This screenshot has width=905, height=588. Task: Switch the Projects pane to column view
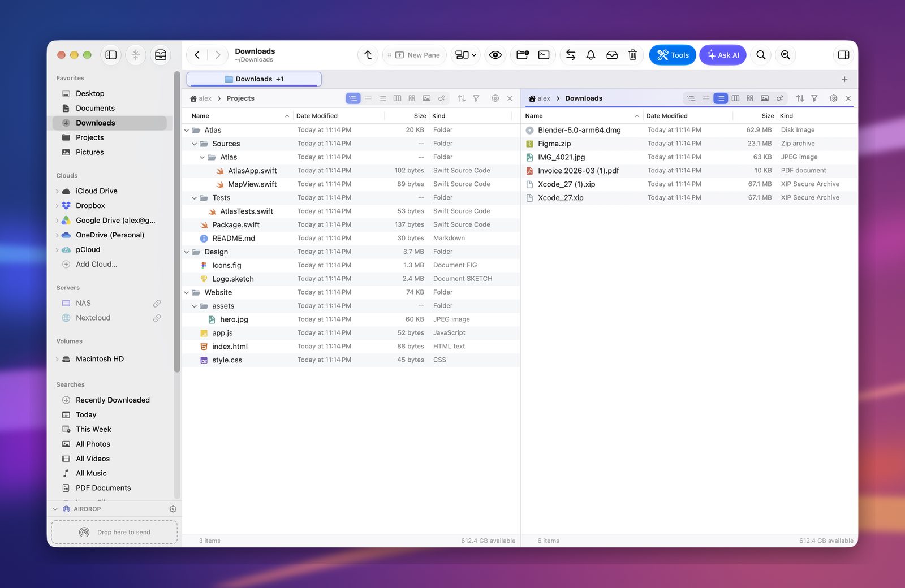[x=398, y=98]
